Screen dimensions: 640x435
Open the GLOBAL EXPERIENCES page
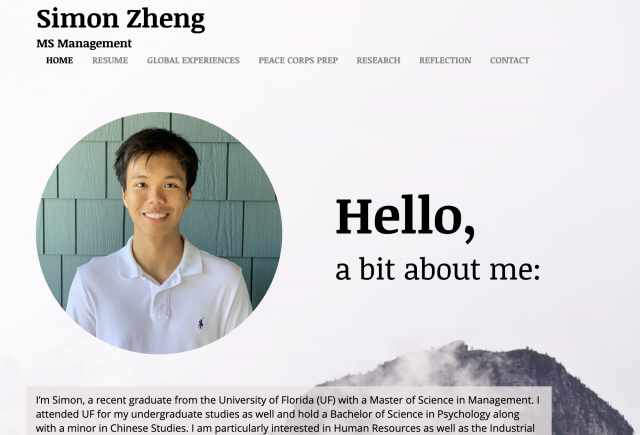coord(193,60)
